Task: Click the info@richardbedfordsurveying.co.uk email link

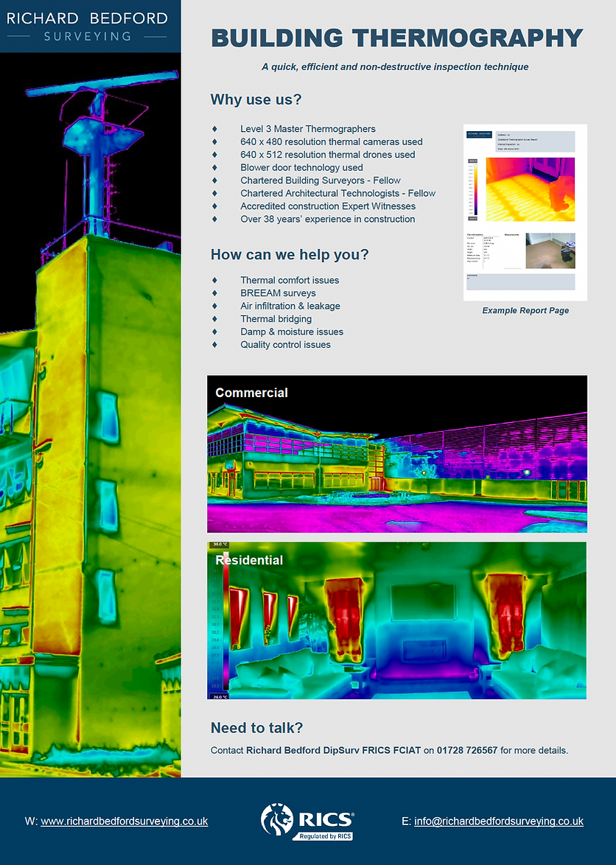Action: [499, 822]
